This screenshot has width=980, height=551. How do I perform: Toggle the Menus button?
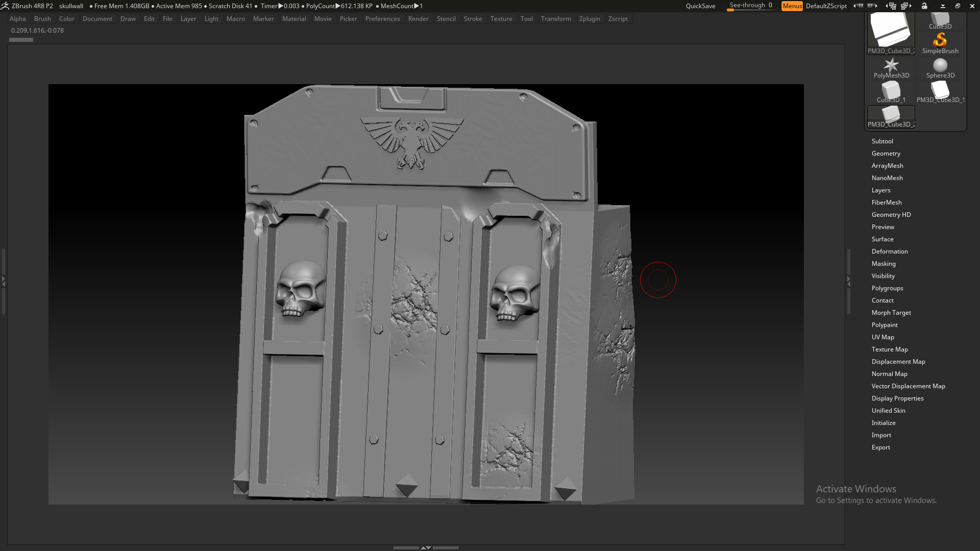(792, 6)
